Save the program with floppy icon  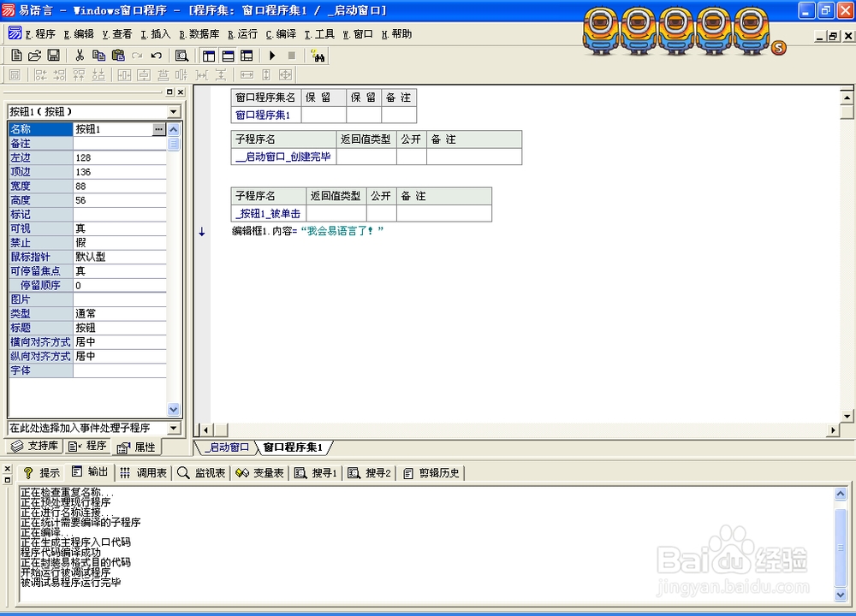(53, 56)
